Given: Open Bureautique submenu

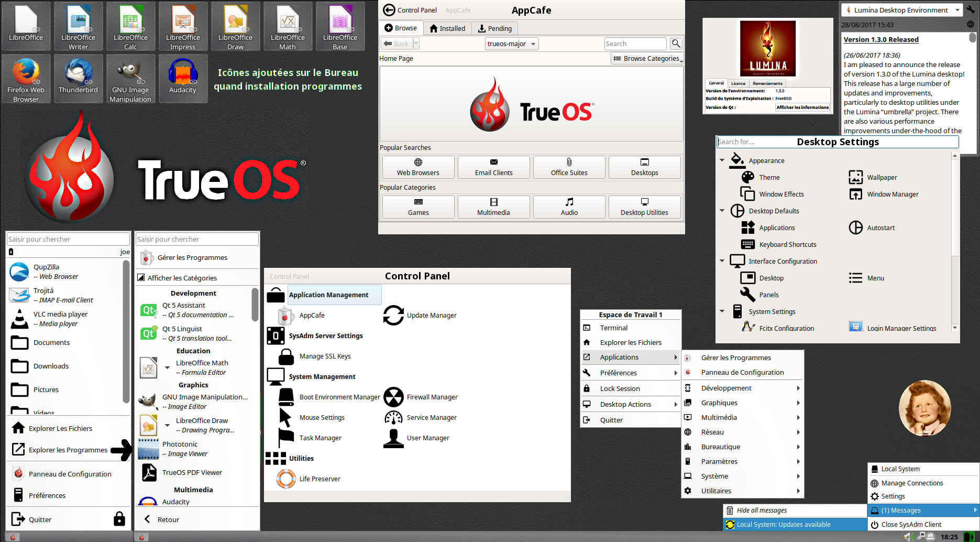Looking at the screenshot, I should tap(742, 447).
